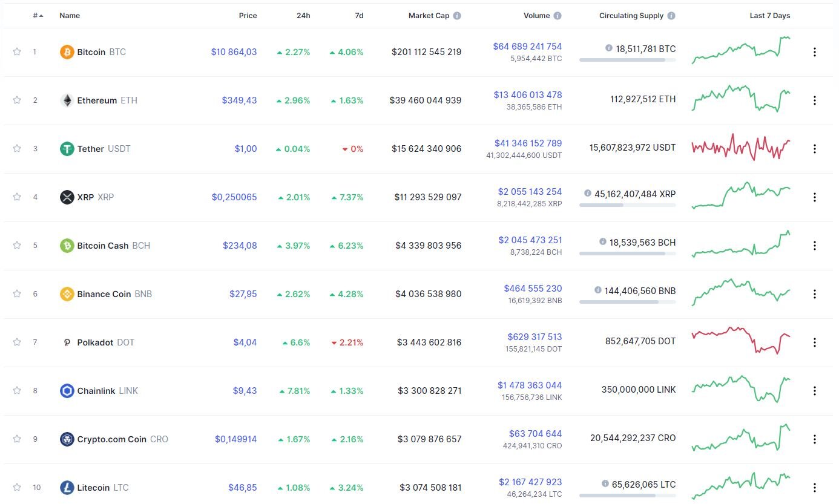Star Litecoin for the watchlist
The width and height of the screenshot is (839, 504).
17,487
